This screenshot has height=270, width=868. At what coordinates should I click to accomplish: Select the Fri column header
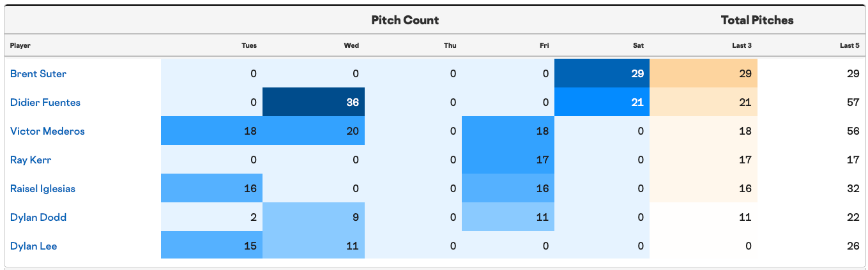pyautogui.click(x=544, y=45)
